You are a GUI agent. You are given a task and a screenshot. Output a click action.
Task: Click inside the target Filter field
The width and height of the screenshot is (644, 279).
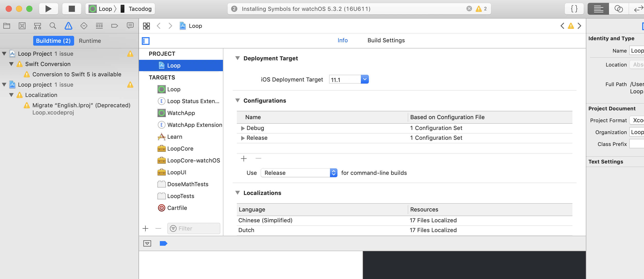(x=194, y=228)
